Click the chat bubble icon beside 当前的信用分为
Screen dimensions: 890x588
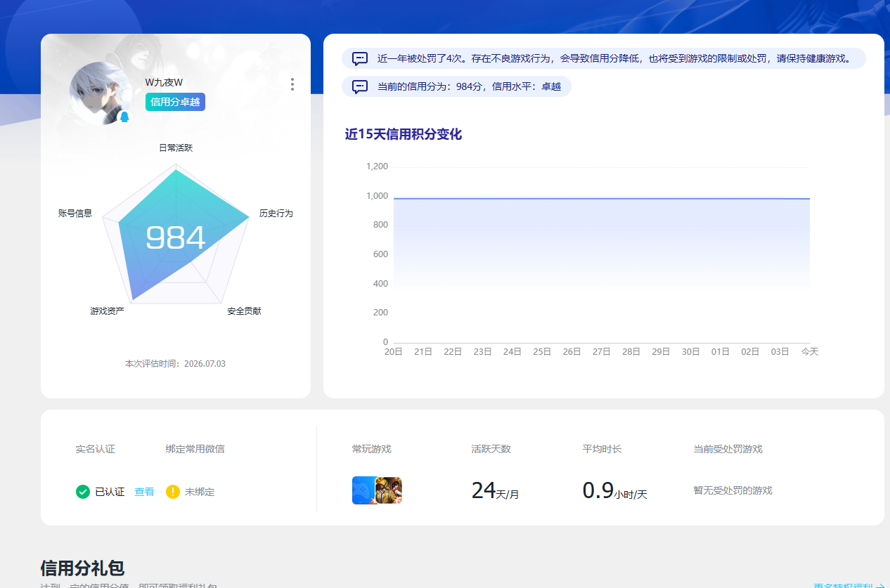(360, 86)
